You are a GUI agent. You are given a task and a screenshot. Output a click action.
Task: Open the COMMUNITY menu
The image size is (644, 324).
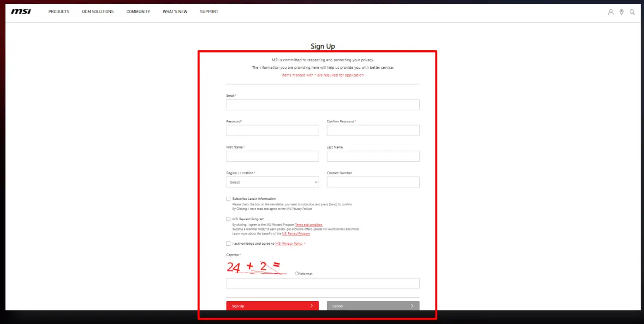[x=138, y=11]
